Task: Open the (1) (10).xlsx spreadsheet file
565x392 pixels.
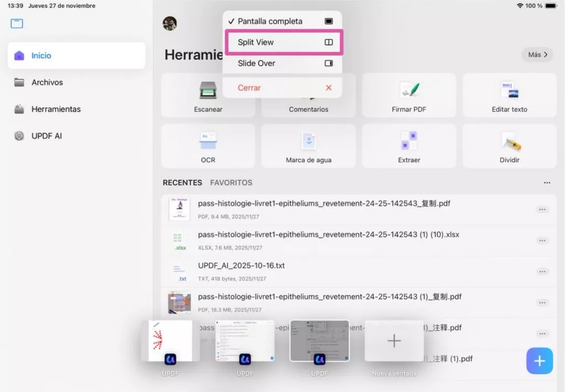Action: point(359,240)
